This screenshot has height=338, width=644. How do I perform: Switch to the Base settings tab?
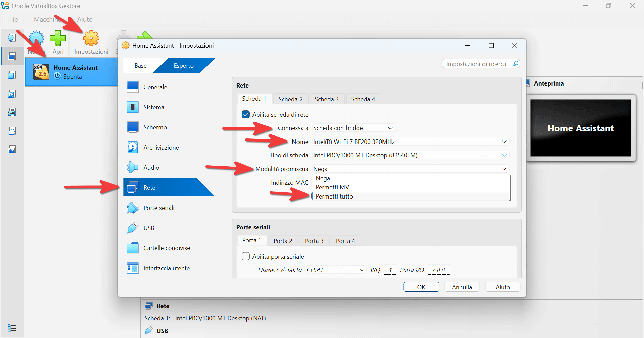click(x=140, y=66)
